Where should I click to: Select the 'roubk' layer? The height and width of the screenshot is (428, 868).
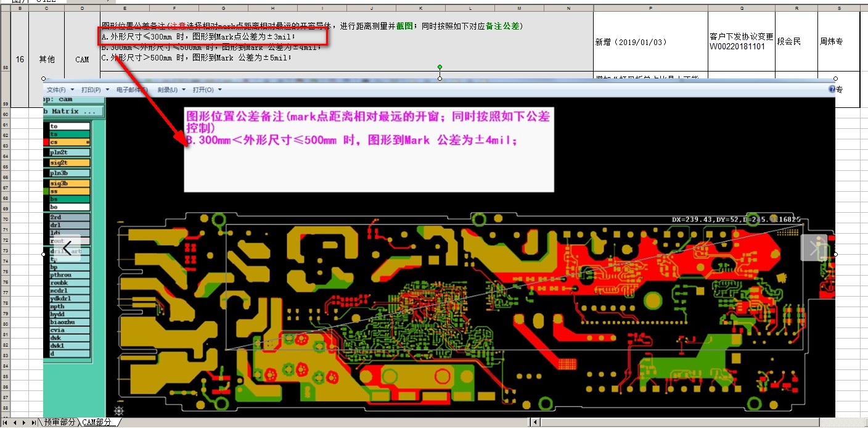click(70, 283)
